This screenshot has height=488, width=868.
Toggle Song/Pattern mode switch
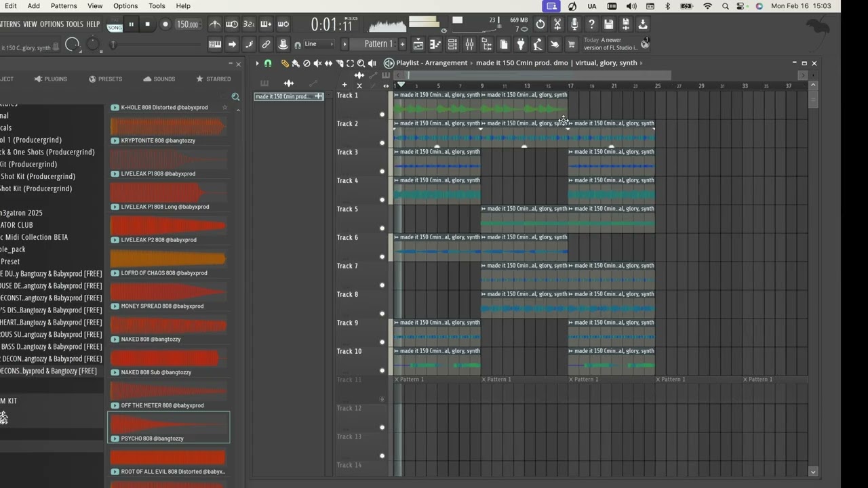point(115,26)
